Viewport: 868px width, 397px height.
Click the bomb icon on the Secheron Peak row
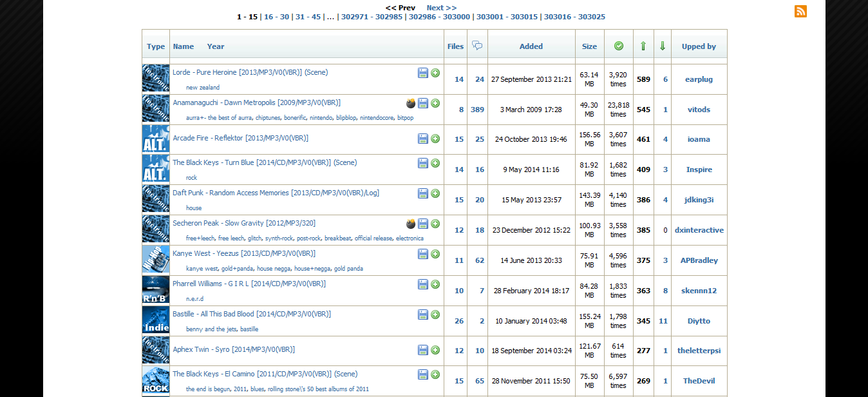411,224
